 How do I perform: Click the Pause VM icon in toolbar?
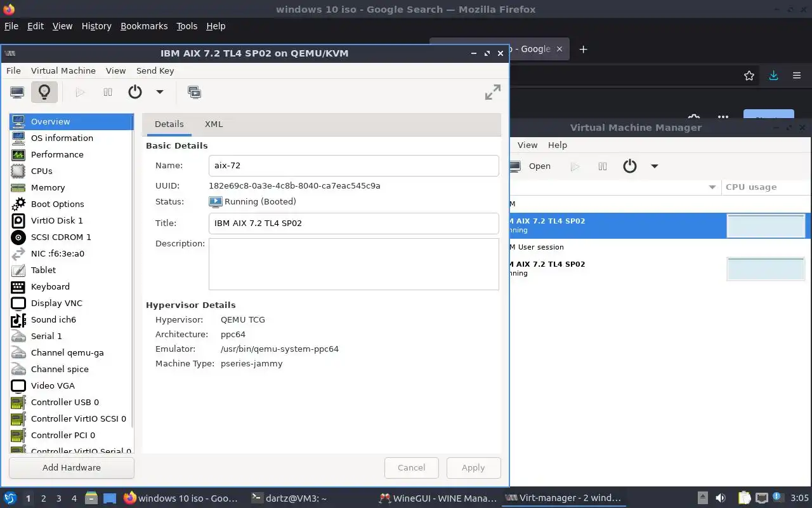click(108, 92)
